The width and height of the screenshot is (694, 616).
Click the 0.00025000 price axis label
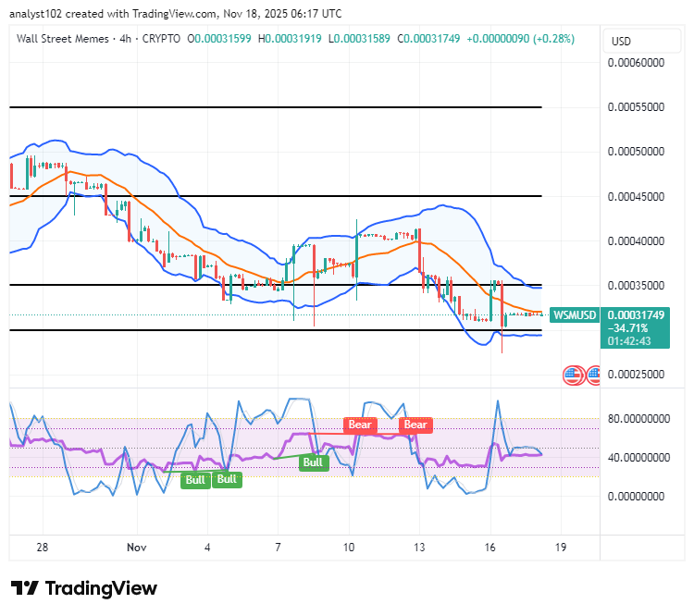point(636,375)
